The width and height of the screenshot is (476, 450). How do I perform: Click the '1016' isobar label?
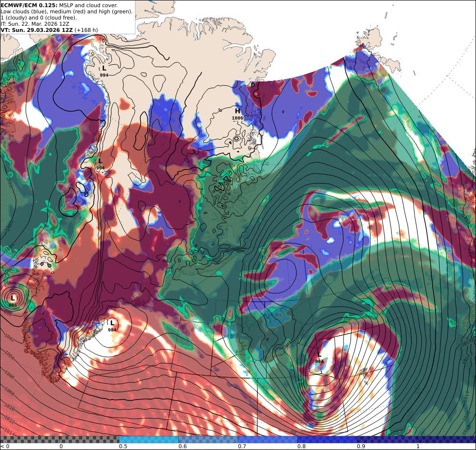[467, 415]
